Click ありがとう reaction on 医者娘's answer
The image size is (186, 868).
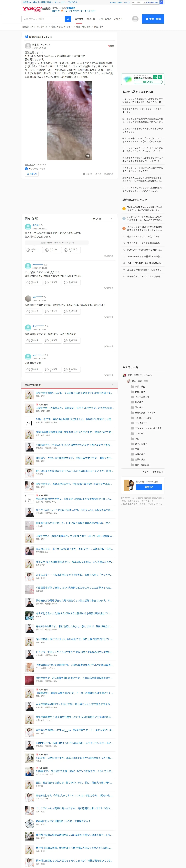[x=72, y=250]
